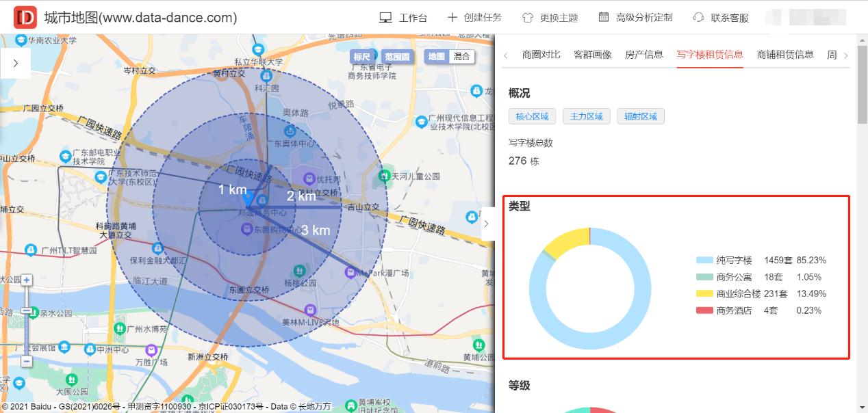Screen dimensions: 868x413
Task: Enable the 核心区域 region filter
Action: pos(532,116)
